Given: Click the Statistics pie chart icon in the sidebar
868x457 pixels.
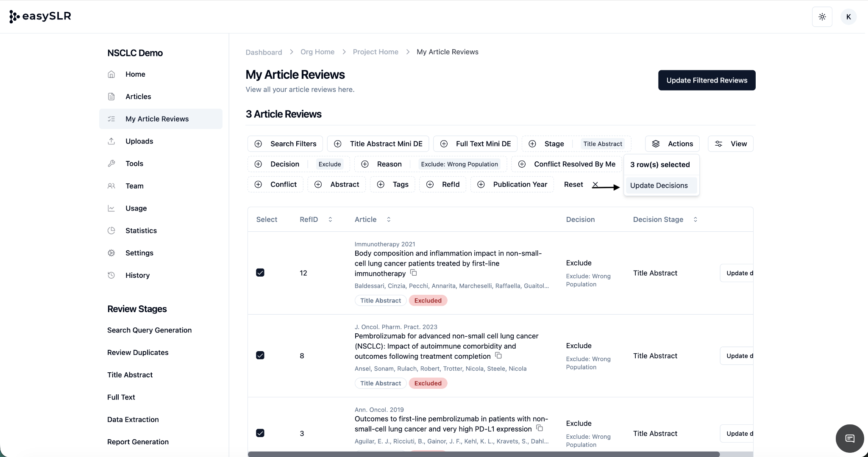Looking at the screenshot, I should coord(111,230).
